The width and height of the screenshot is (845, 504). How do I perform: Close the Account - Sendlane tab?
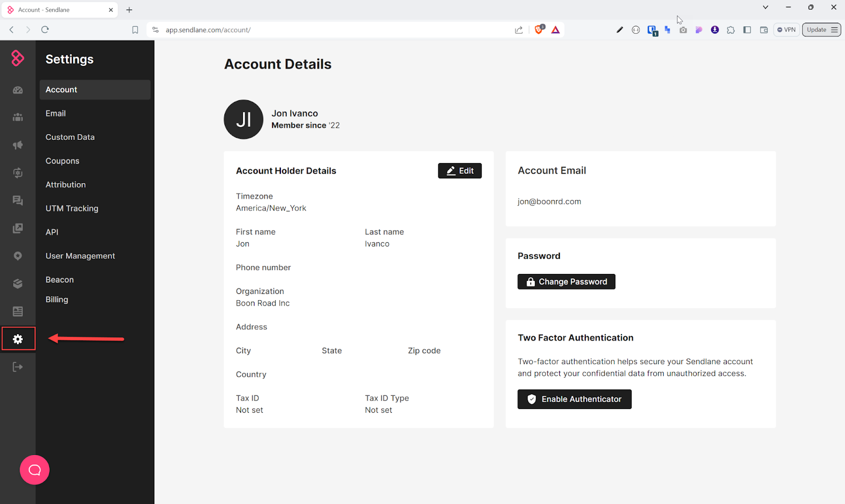111,9
